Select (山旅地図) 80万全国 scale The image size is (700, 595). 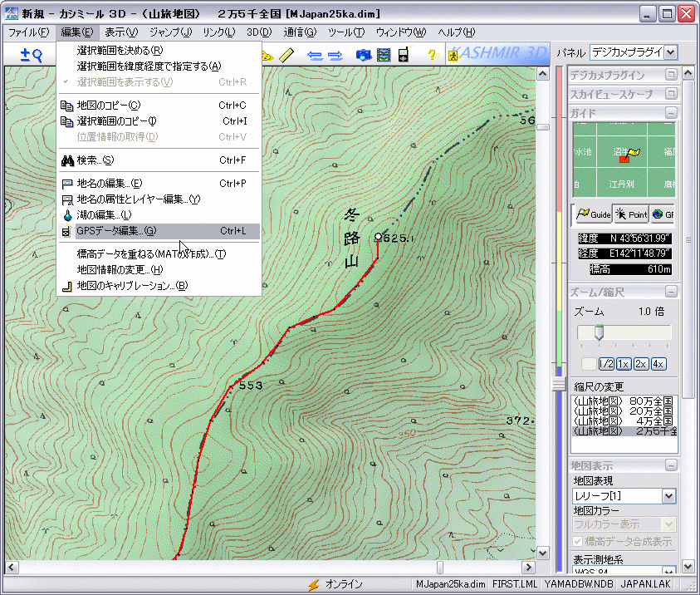tap(624, 401)
